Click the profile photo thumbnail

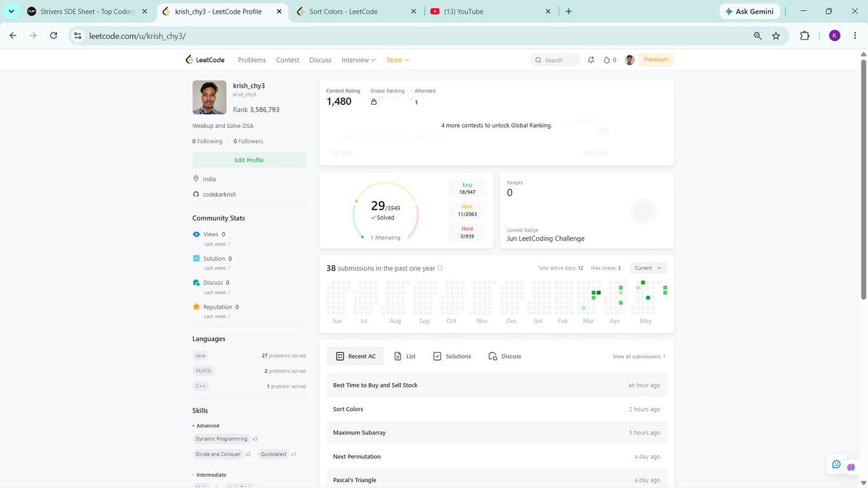point(209,97)
